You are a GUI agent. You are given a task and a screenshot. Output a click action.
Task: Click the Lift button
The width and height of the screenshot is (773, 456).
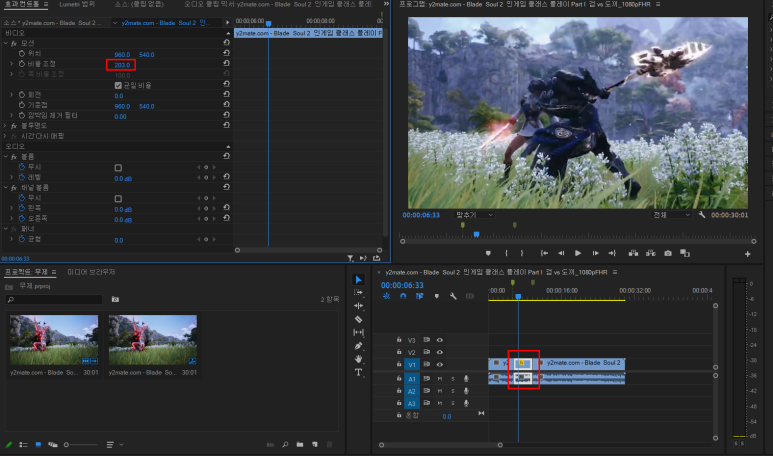633,253
